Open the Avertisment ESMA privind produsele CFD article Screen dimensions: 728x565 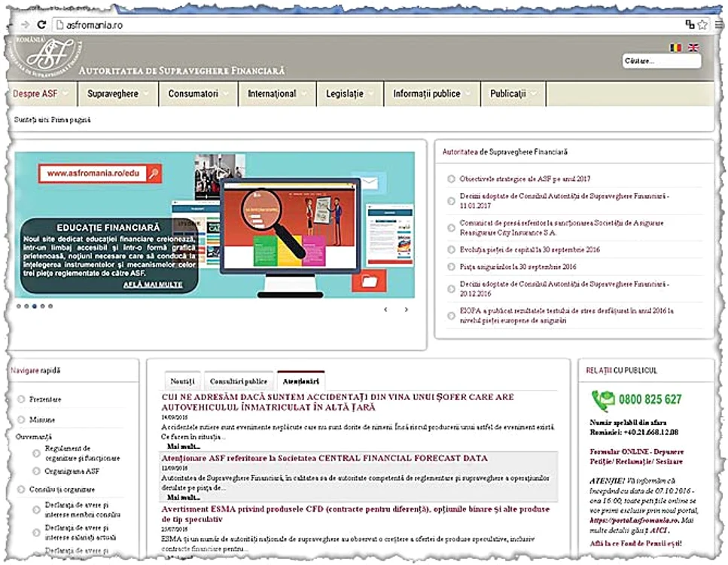tap(355, 514)
